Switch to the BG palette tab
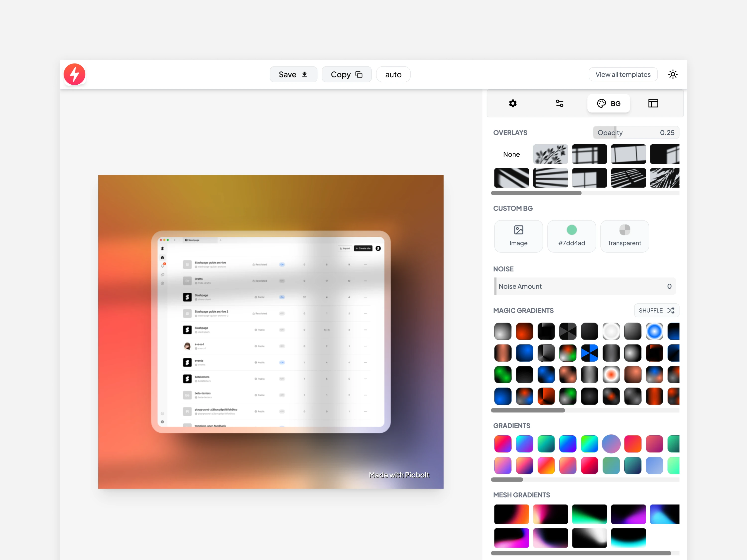Image resolution: width=747 pixels, height=560 pixels. (x=608, y=103)
